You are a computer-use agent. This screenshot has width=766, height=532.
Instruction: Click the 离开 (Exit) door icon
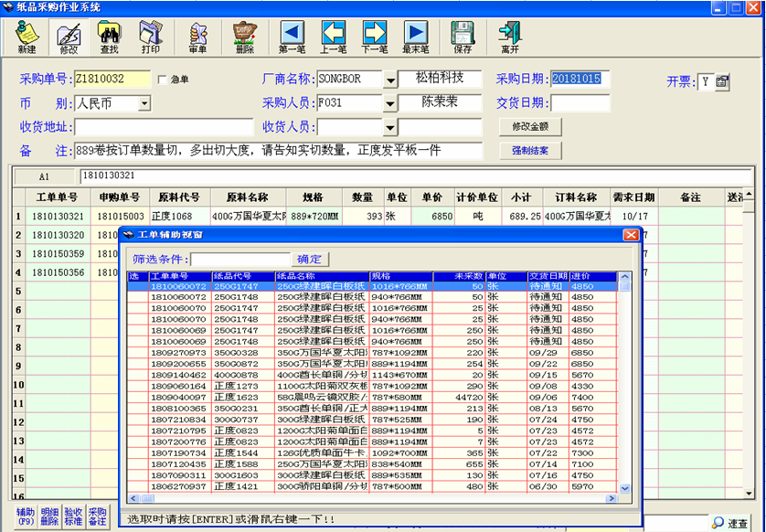click(x=509, y=37)
